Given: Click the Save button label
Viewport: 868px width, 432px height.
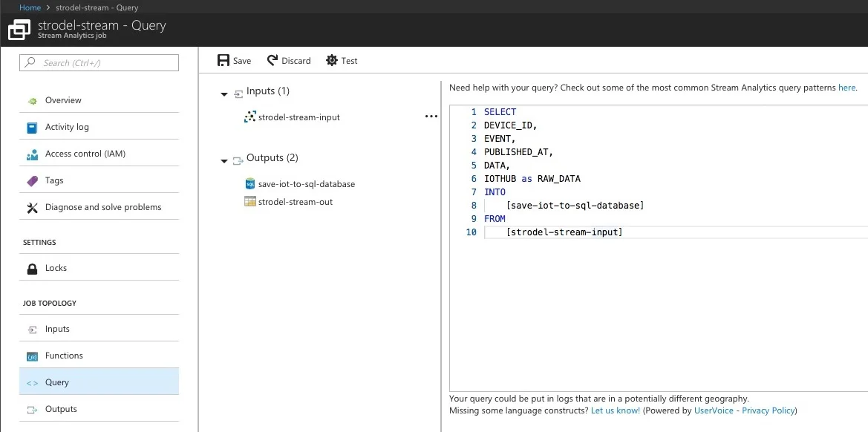Looking at the screenshot, I should pos(242,61).
